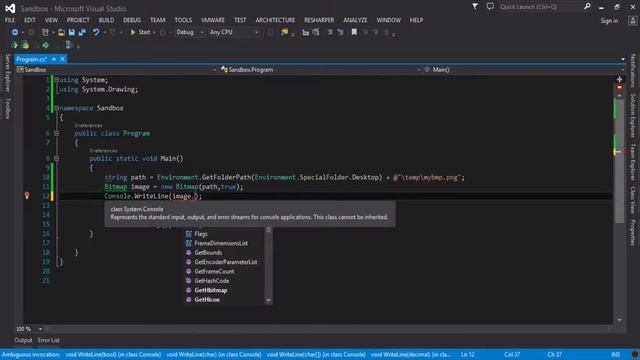Open the DEBUG menu
The height and width of the screenshot is (360, 640).
tap(132, 20)
